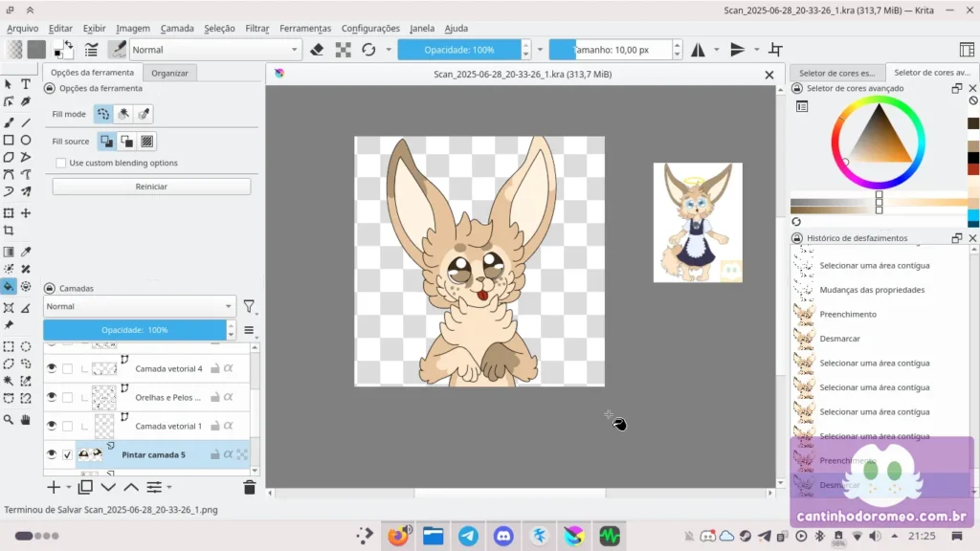Image resolution: width=980 pixels, height=551 pixels.
Task: Toggle alpha inheritance on Orelhas e Pelos layer
Action: pyautogui.click(x=229, y=397)
